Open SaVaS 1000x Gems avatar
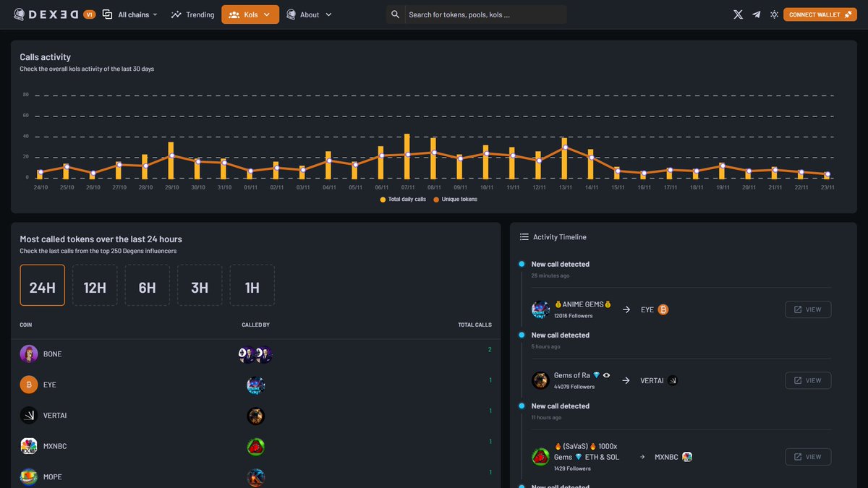 (x=540, y=457)
